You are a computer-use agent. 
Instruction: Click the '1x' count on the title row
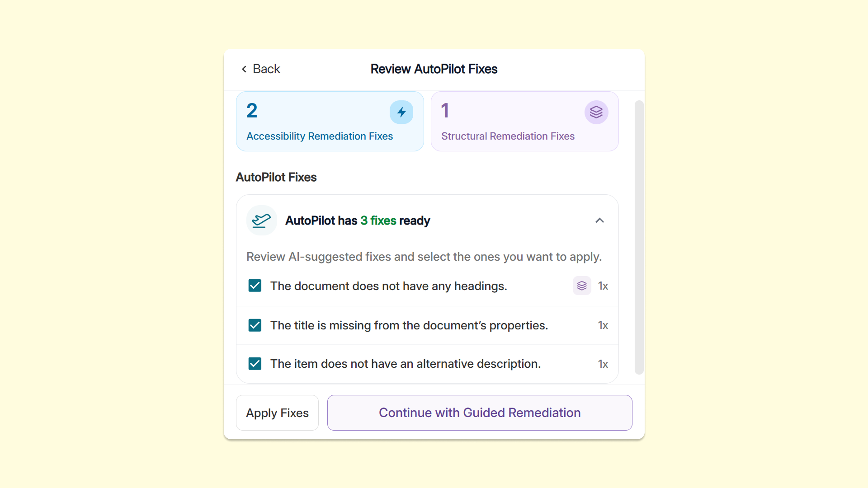(x=603, y=325)
